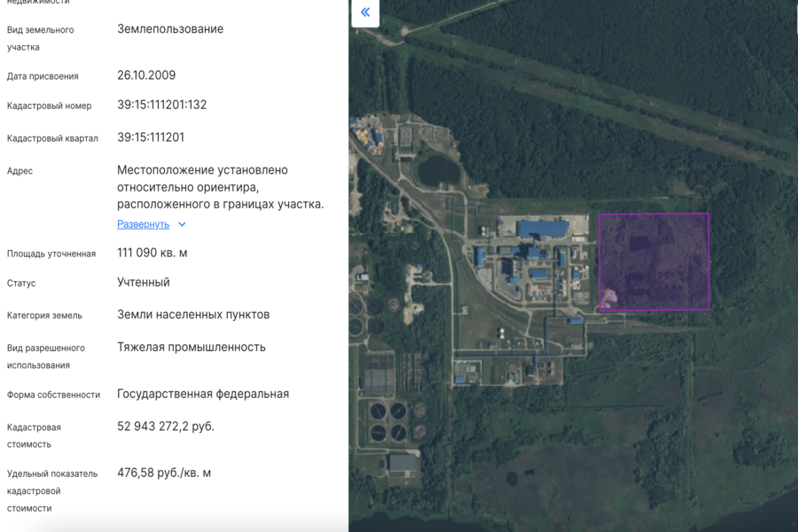Viewport: 798px width, 532px height.
Task: Click cadastral number 39:15:111201:132
Action: (x=161, y=105)
